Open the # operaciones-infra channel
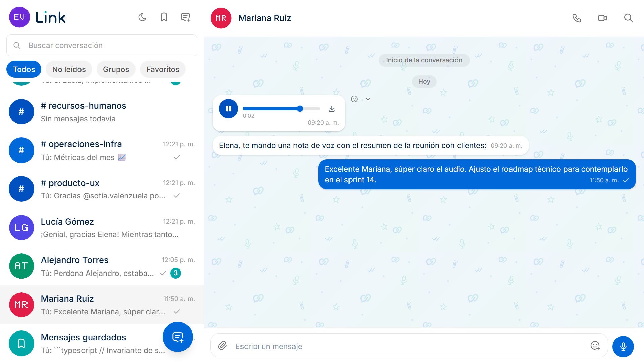 (102, 150)
